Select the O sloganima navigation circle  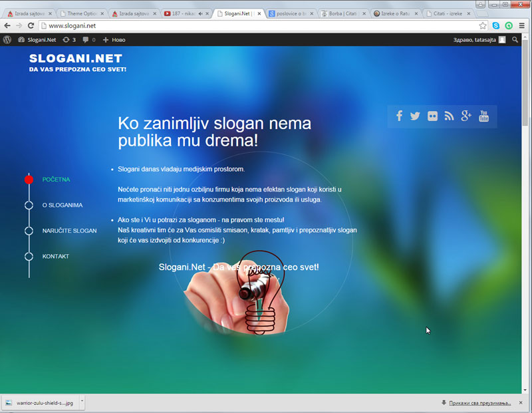[29, 205]
